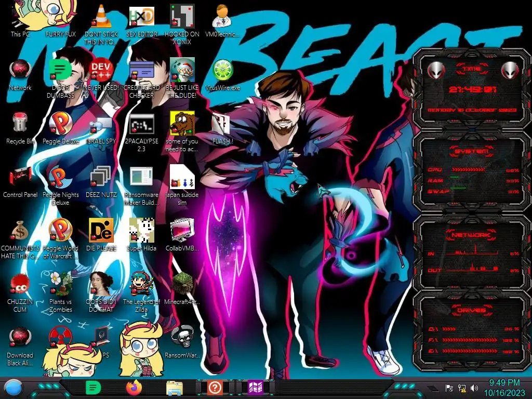
Task: Click the date line in widget
Action: pos(472,110)
